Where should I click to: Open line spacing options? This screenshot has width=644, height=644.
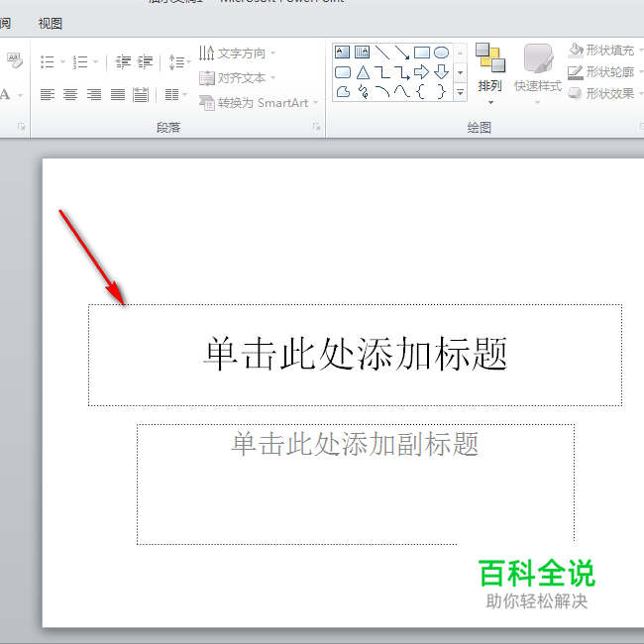tap(179, 62)
